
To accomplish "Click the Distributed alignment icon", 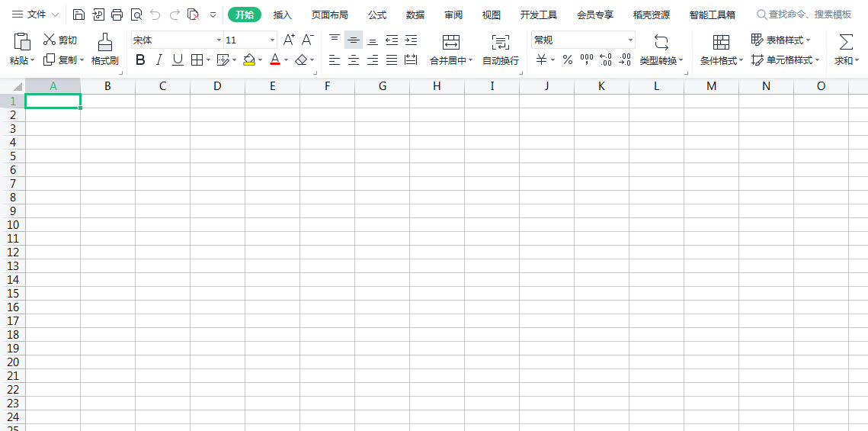I will tap(411, 60).
